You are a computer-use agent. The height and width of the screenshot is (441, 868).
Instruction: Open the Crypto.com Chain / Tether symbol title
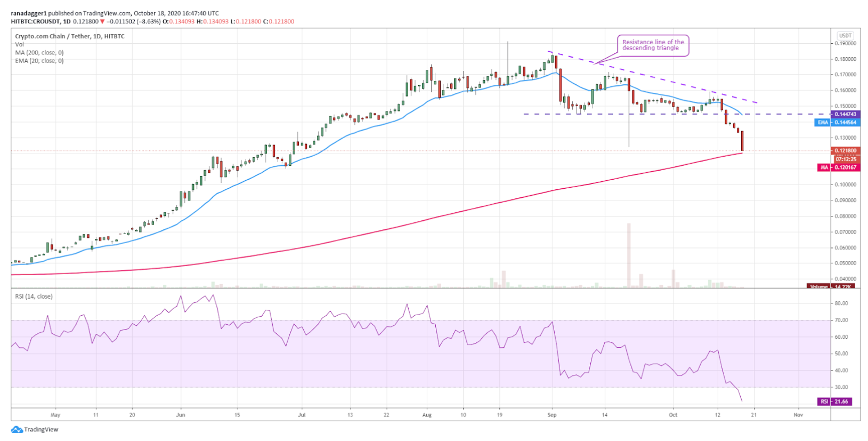click(69, 36)
